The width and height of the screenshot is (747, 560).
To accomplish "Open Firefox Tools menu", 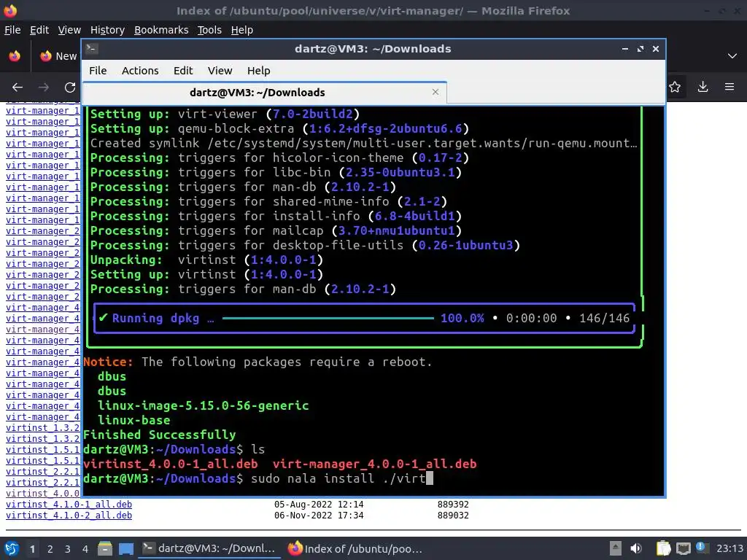I will pos(209,30).
